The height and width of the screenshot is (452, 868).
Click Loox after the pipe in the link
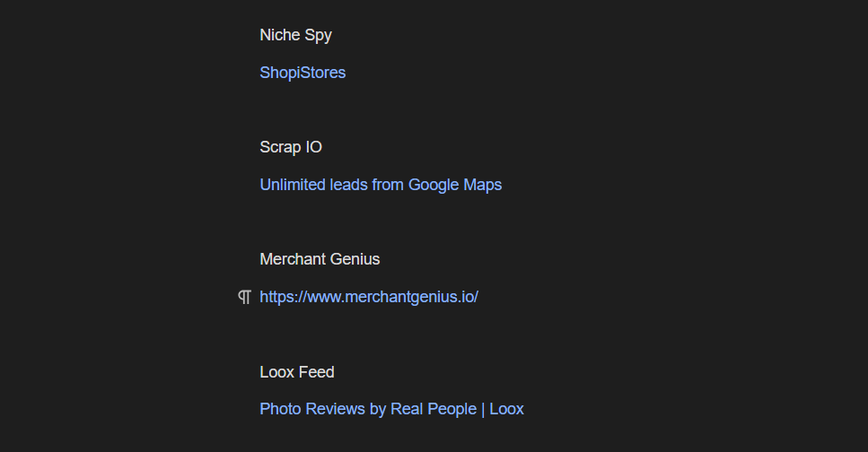click(507, 409)
